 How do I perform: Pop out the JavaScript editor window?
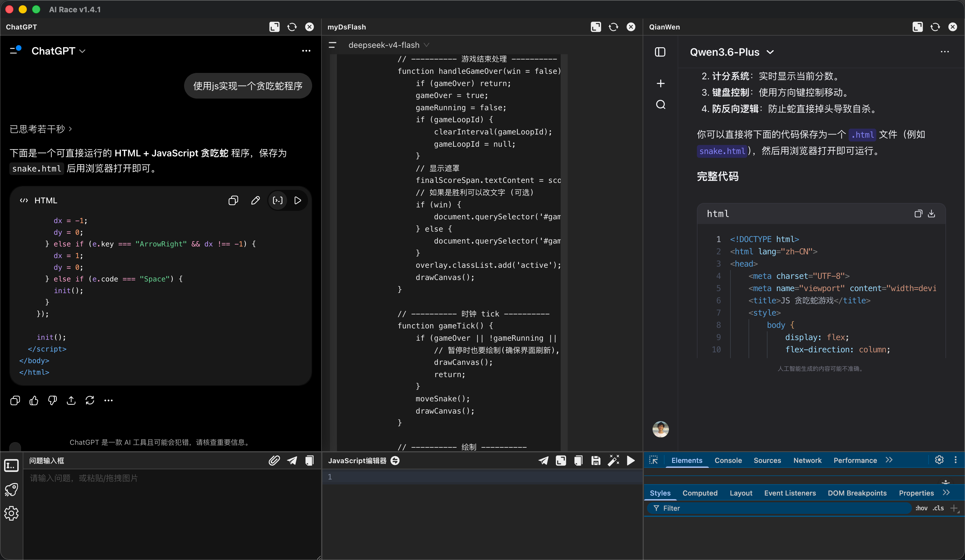[x=561, y=461]
